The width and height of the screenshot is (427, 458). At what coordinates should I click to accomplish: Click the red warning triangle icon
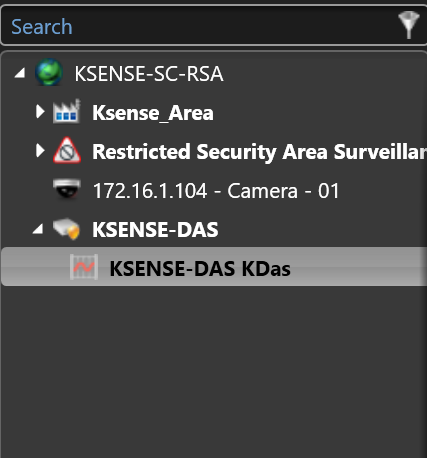67,150
